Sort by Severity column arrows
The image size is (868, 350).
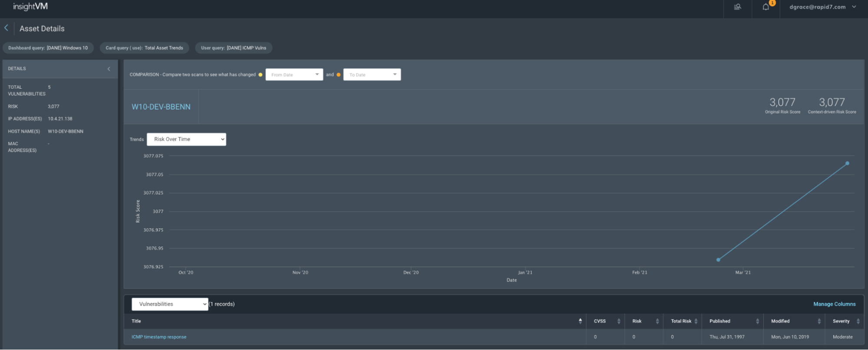[x=858, y=321]
